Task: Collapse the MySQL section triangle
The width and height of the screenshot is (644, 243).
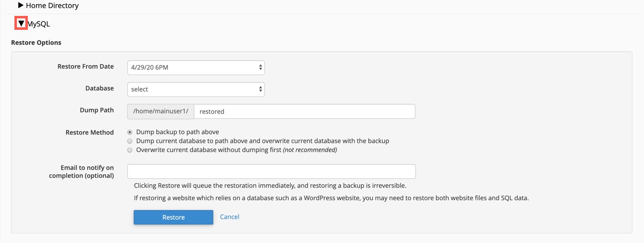Action: pos(21,23)
